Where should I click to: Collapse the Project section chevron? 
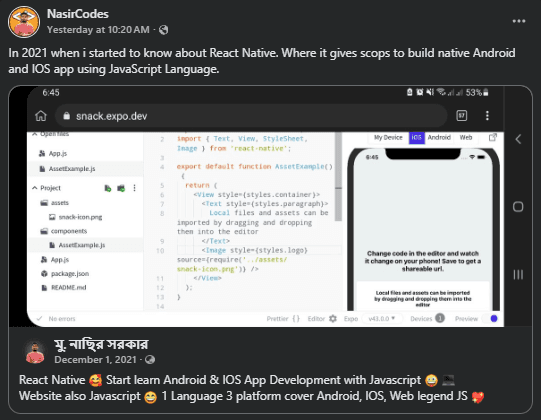[x=35, y=188]
